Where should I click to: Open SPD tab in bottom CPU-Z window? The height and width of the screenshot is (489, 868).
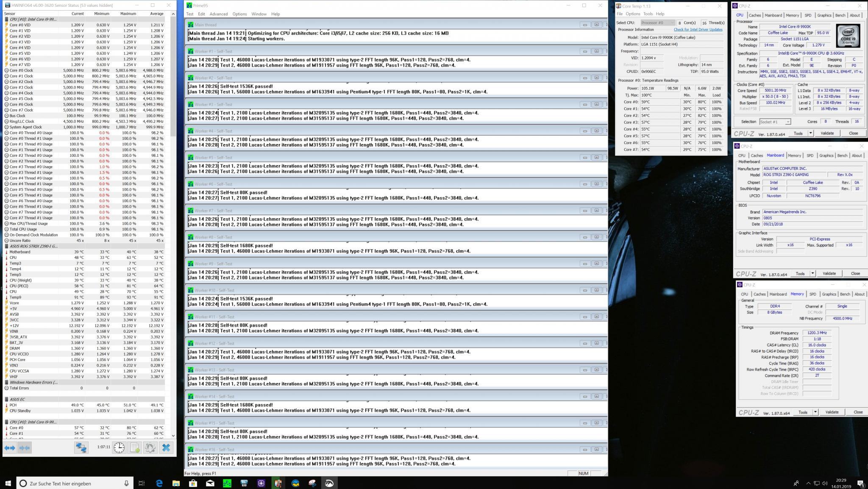[x=812, y=294]
